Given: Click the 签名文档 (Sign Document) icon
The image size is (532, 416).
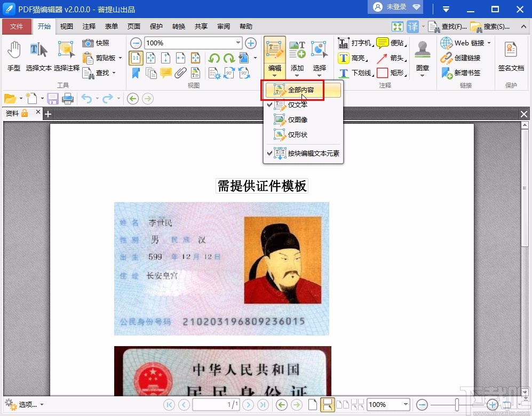Looking at the screenshot, I should point(510,56).
